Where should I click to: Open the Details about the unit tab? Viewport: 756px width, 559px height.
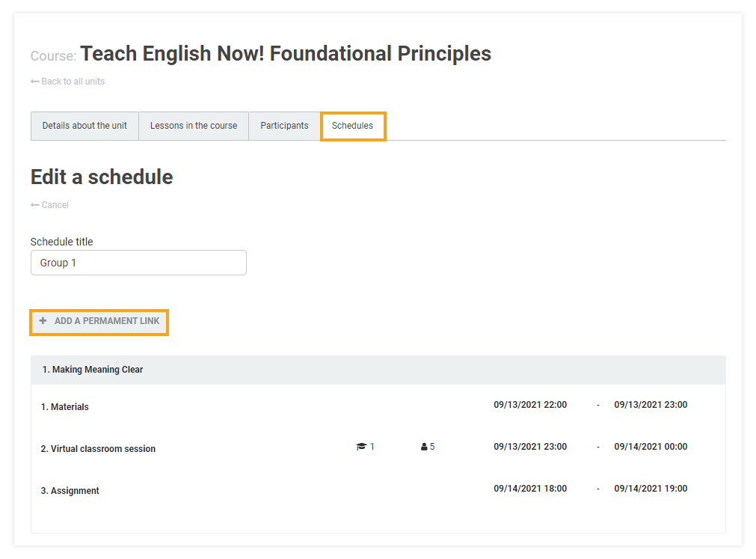tap(84, 126)
